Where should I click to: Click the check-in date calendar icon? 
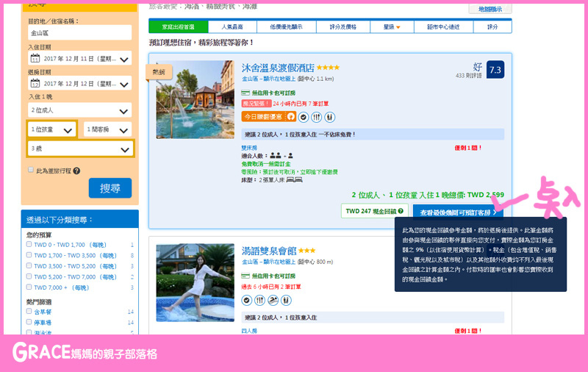pyautogui.click(x=35, y=58)
